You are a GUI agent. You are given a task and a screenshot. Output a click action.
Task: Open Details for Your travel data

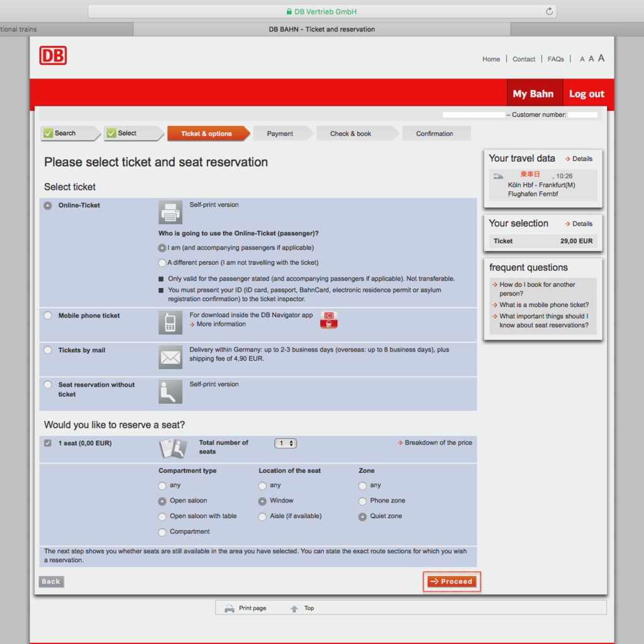coord(579,158)
